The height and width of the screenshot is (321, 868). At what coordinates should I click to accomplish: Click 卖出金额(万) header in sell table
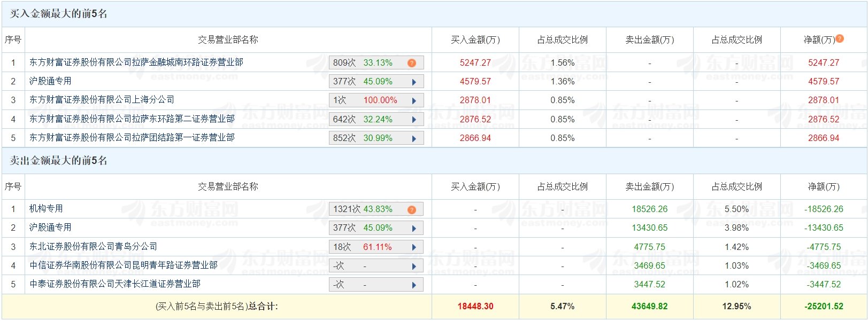click(650, 186)
